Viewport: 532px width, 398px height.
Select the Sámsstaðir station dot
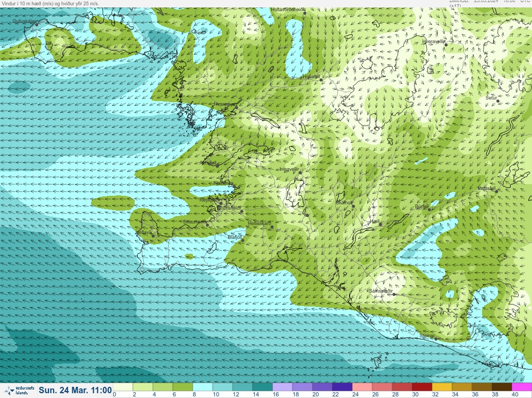coord(394,294)
